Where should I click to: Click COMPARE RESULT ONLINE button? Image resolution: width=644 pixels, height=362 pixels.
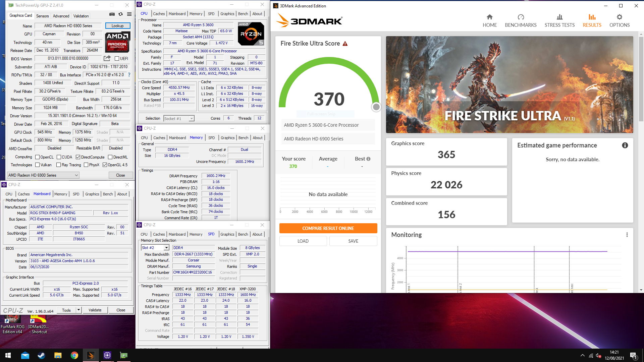point(328,228)
